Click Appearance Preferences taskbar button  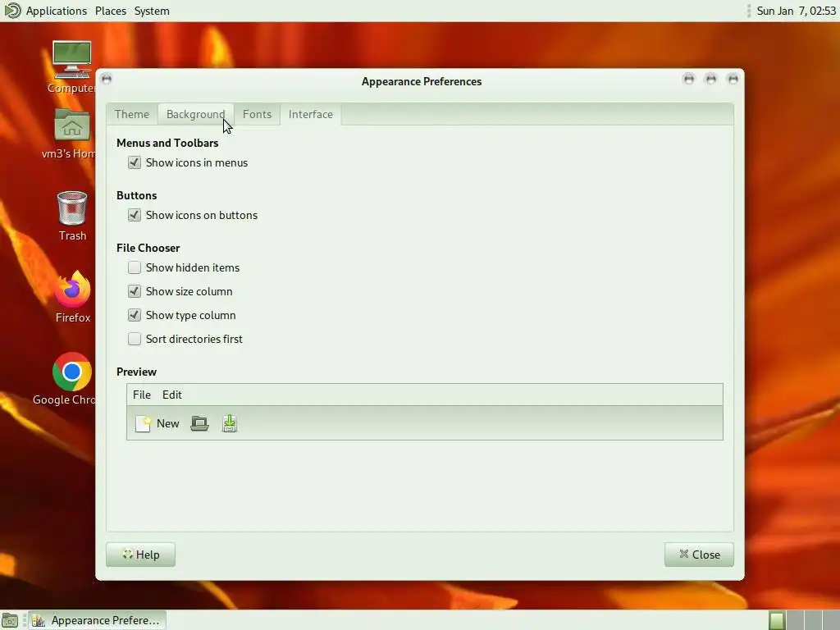98,620
